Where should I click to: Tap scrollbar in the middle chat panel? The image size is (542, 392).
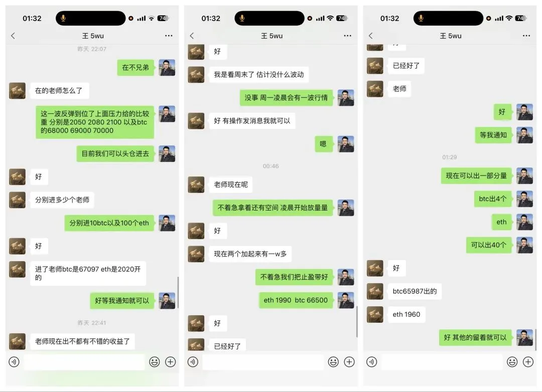pyautogui.click(x=356, y=321)
